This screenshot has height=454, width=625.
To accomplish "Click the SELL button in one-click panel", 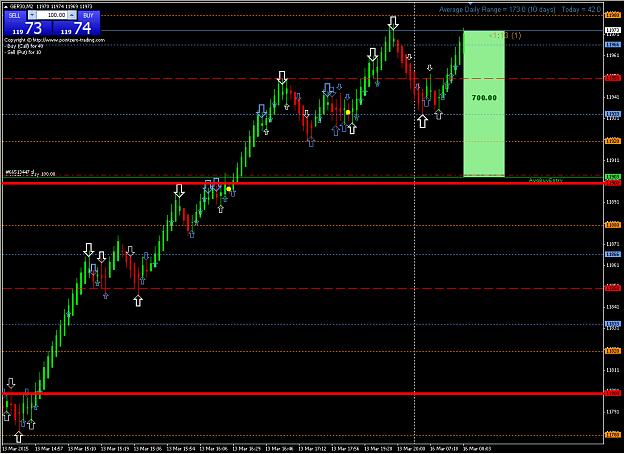I will pos(15,16).
